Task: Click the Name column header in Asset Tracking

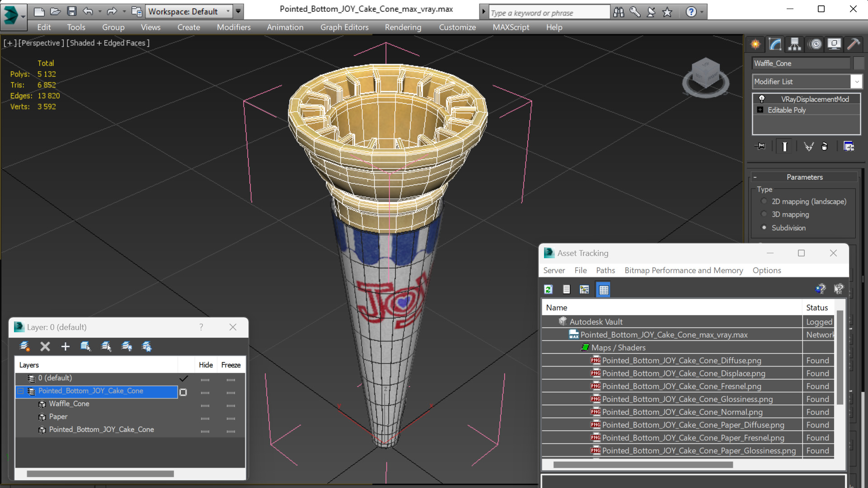Action: click(671, 307)
